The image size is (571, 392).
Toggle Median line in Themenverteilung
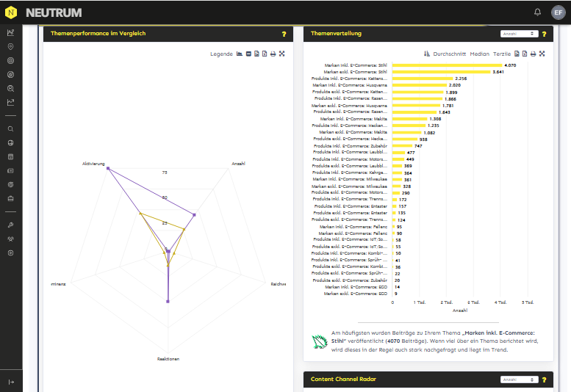tap(480, 54)
